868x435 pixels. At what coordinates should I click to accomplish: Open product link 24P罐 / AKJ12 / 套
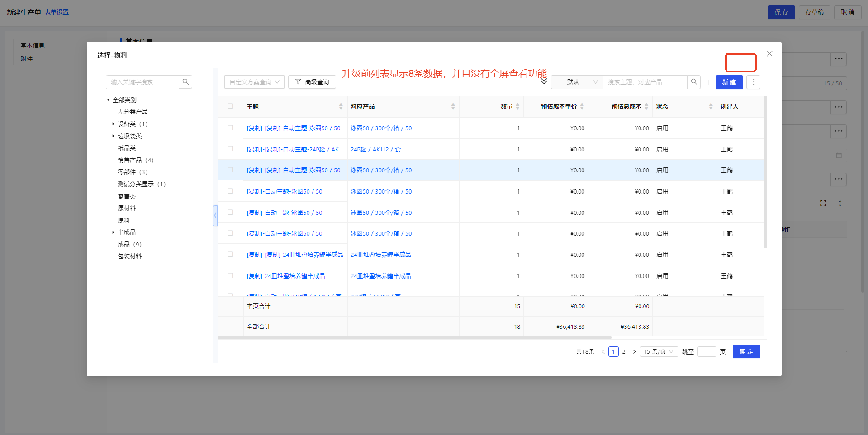tap(375, 149)
